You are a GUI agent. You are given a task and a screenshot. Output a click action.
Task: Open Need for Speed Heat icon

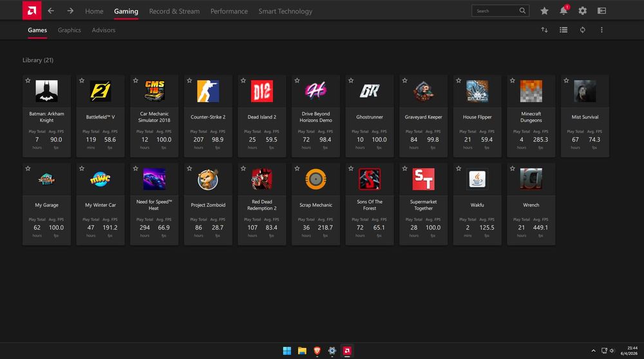[x=155, y=179]
